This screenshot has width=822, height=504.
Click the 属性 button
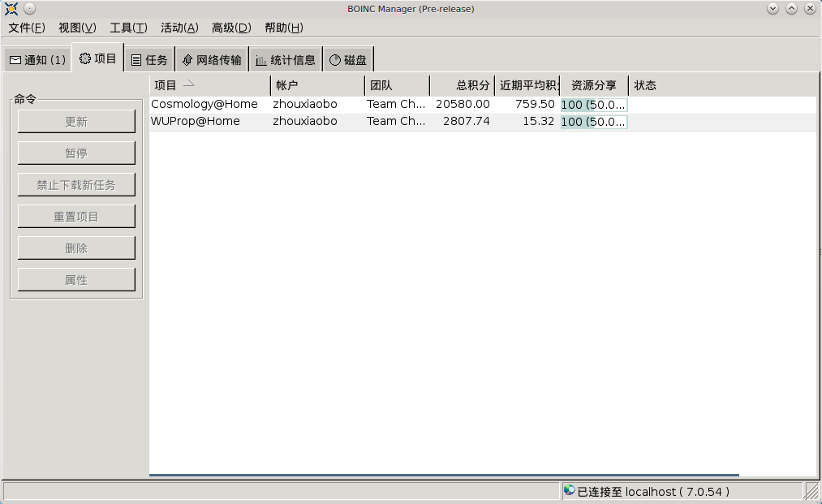(x=76, y=279)
